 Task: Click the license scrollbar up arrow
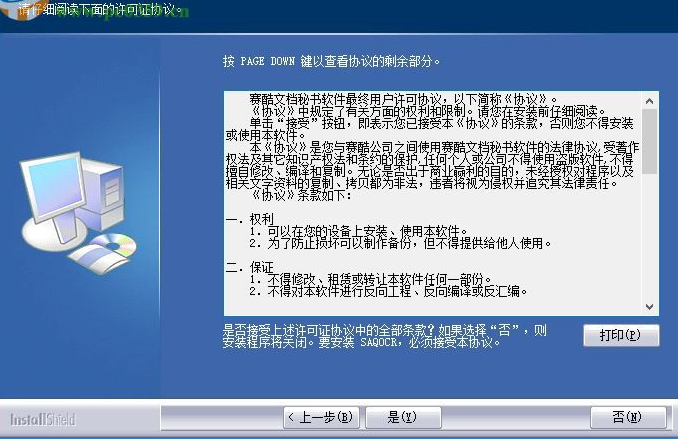coord(649,101)
